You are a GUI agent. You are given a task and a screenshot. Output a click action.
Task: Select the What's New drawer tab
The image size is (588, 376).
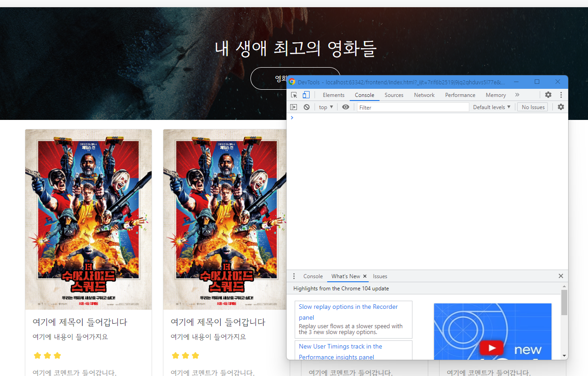point(346,276)
